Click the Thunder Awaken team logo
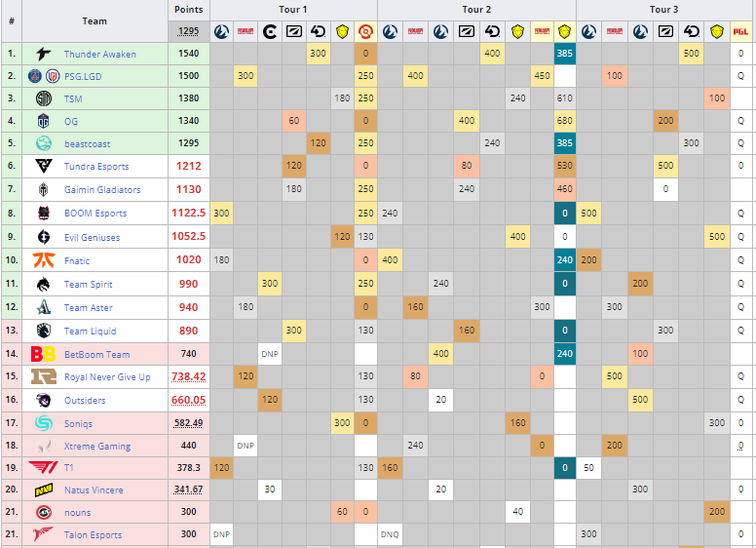The image size is (756, 548). click(44, 55)
